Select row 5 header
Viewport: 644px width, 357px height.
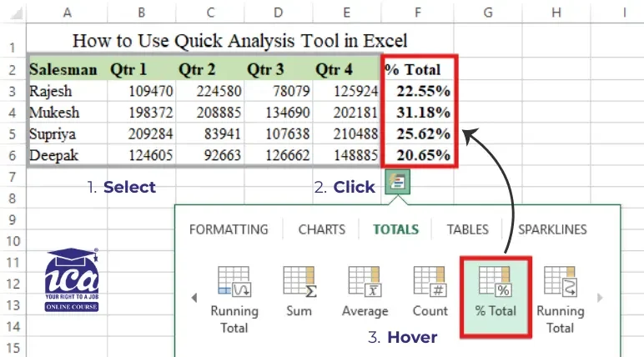pyautogui.click(x=13, y=133)
